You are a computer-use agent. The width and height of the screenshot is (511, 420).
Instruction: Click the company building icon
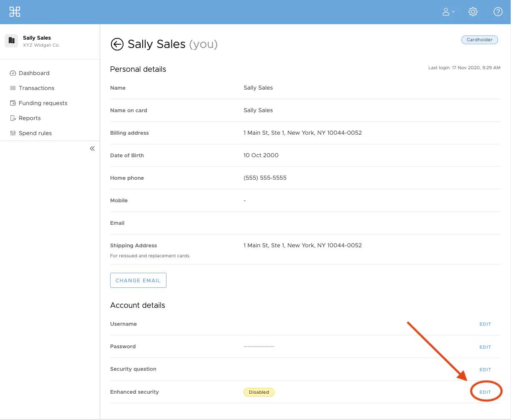[x=11, y=40]
